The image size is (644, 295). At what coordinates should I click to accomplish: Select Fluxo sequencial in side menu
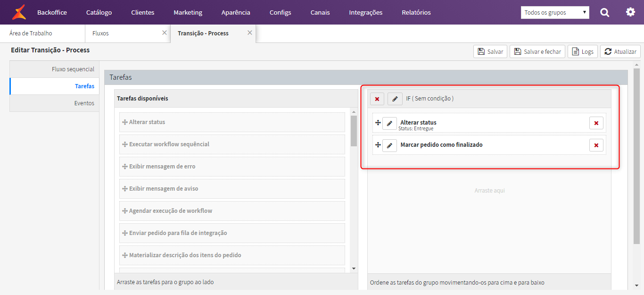click(54, 69)
